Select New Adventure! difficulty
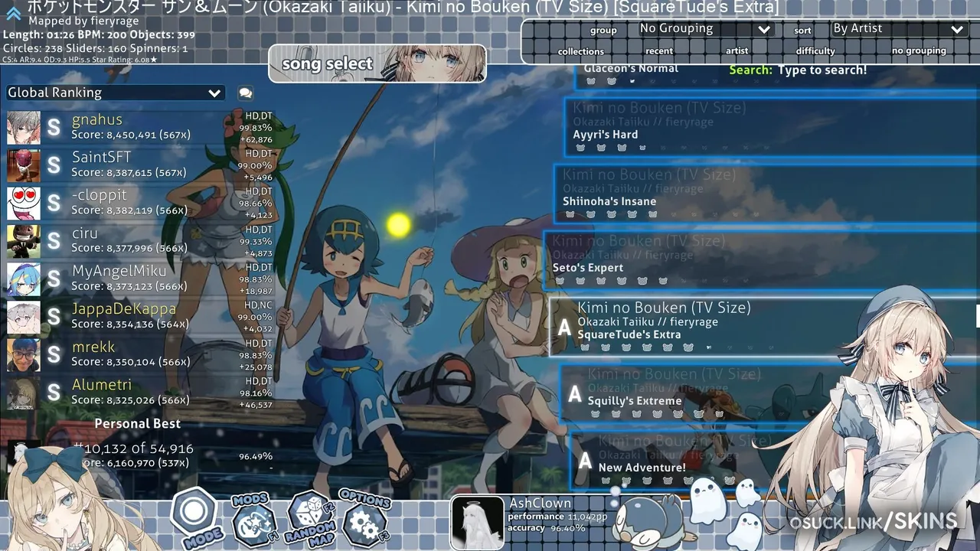The height and width of the screenshot is (551, 980). click(x=775, y=460)
